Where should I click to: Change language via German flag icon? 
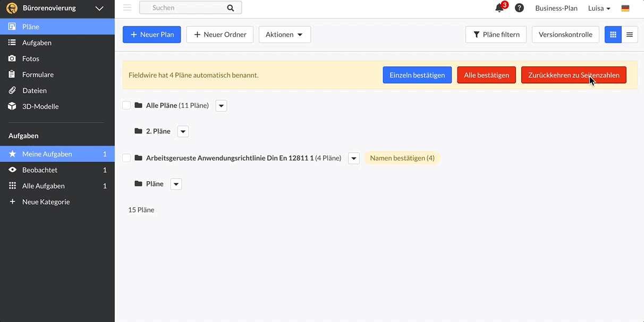pos(625,8)
